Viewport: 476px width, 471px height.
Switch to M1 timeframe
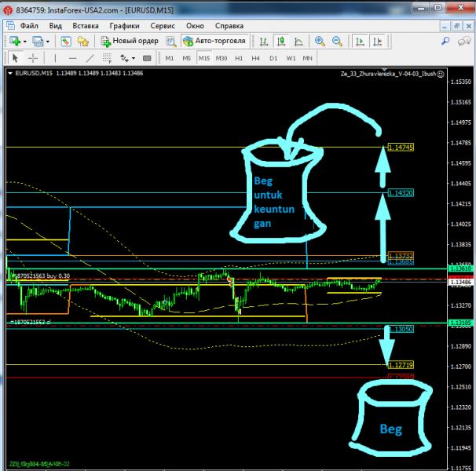point(170,58)
